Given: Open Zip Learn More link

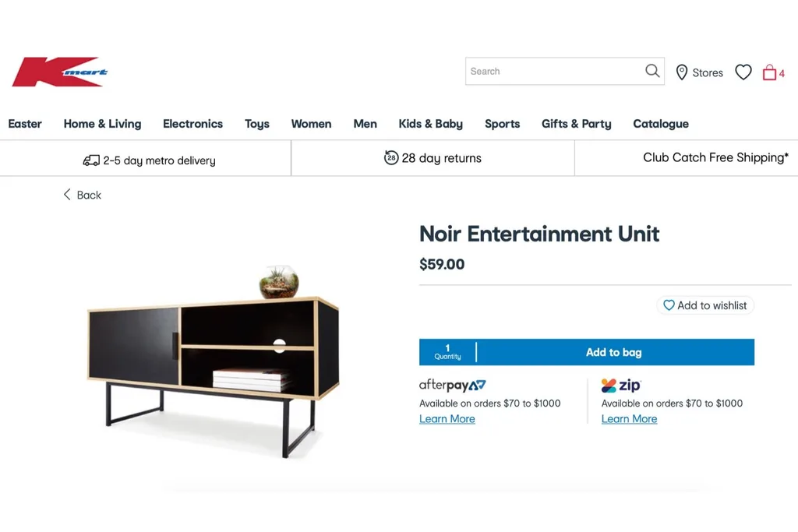Looking at the screenshot, I should click(629, 419).
